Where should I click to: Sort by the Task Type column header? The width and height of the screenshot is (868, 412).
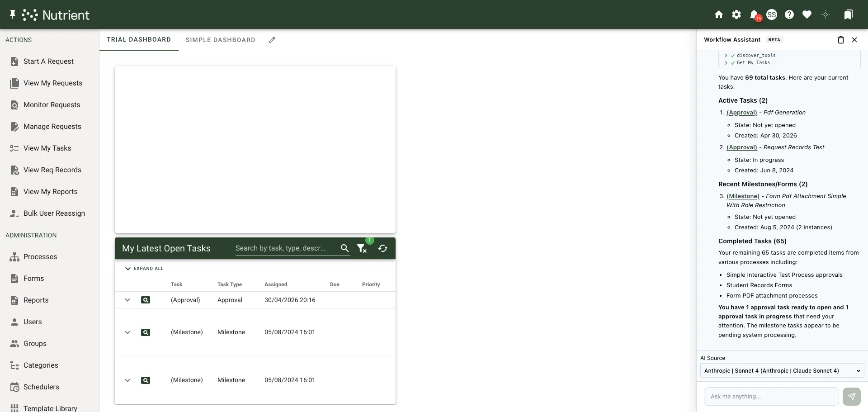(x=230, y=284)
